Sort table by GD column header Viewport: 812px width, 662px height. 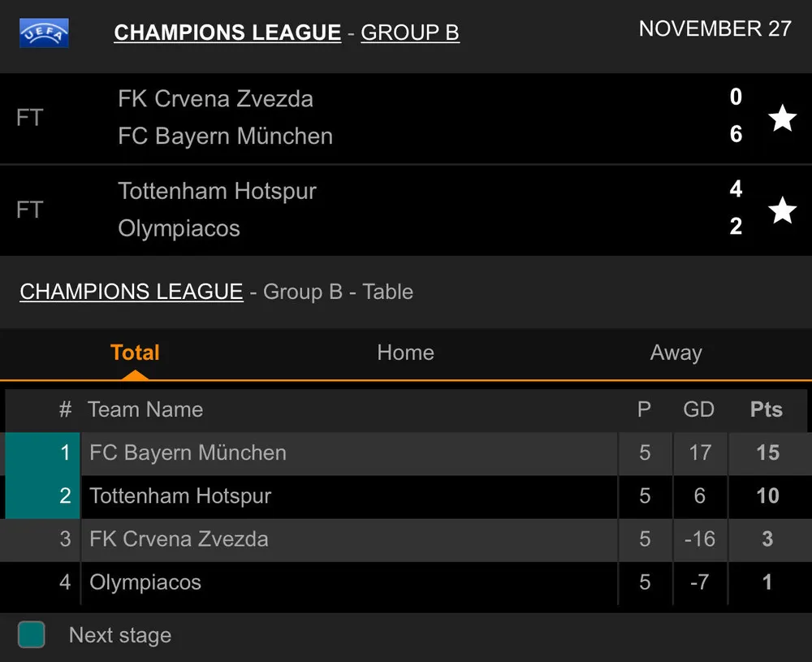click(698, 409)
